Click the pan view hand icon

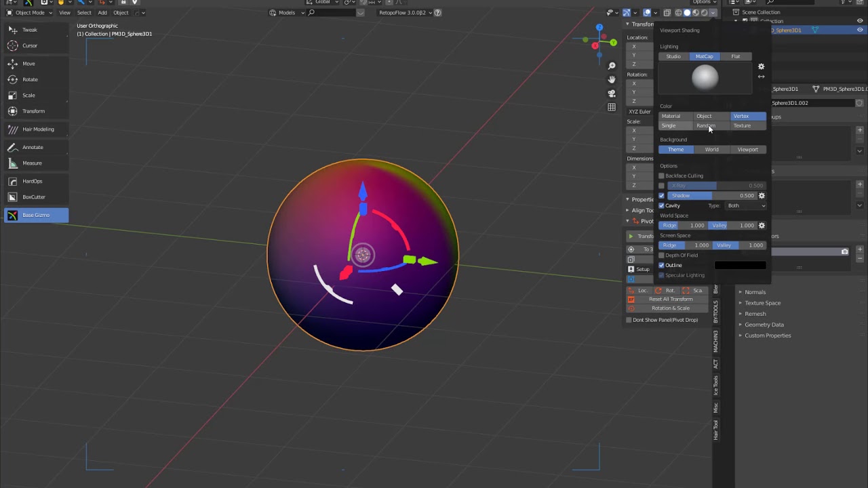(612, 79)
